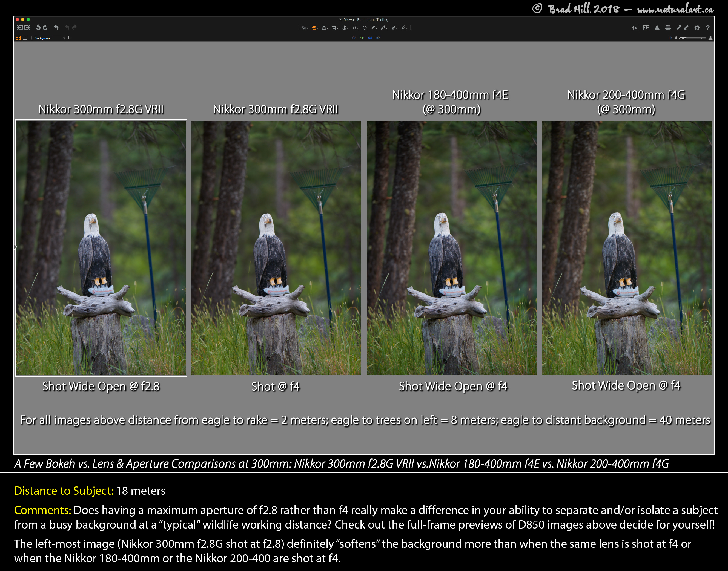Image resolution: width=728 pixels, height=571 pixels.
Task: Add a new layer with plus icon
Action: (x=69, y=38)
